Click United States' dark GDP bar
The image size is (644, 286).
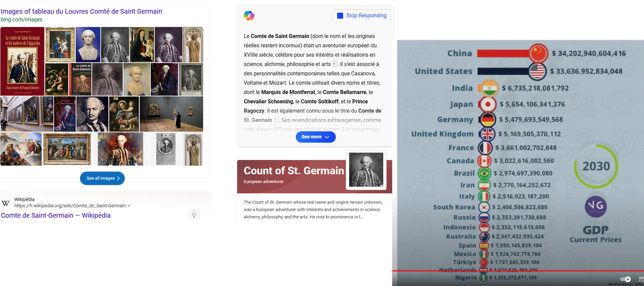[x=503, y=71]
